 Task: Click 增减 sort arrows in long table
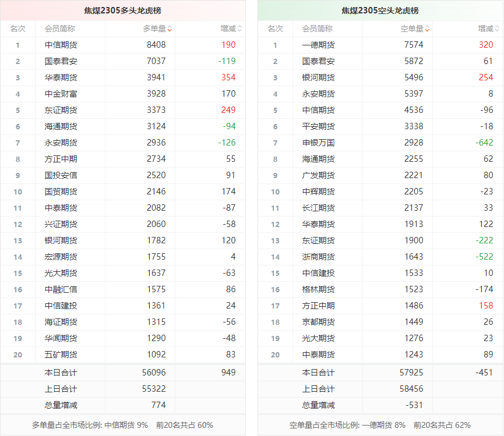click(239, 29)
